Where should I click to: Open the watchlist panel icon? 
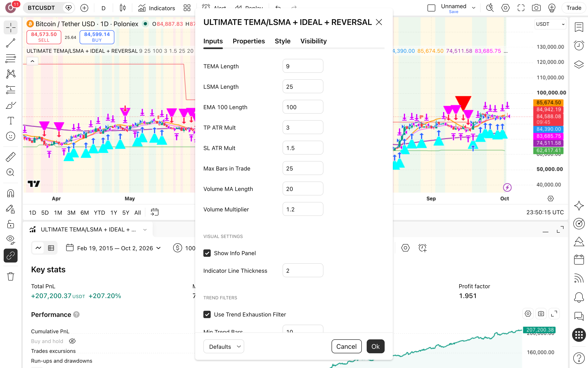(579, 27)
